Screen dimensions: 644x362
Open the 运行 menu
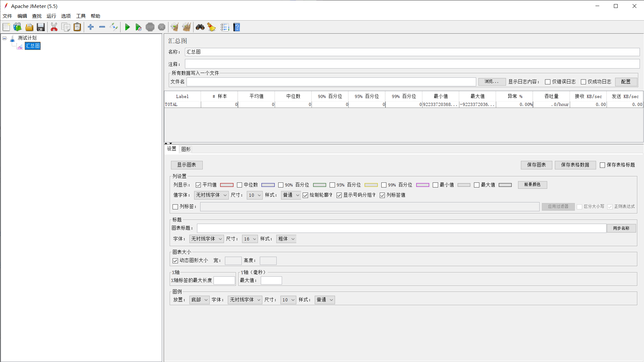[51, 16]
